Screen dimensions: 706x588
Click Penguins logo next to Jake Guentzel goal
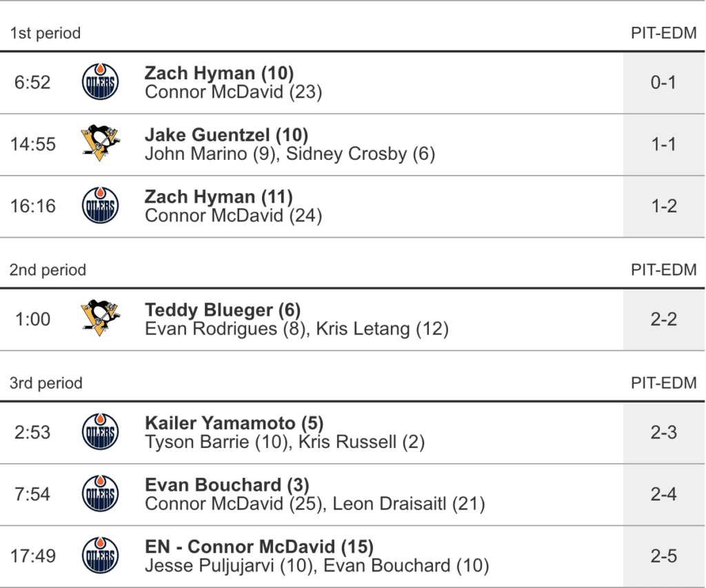[100, 144]
